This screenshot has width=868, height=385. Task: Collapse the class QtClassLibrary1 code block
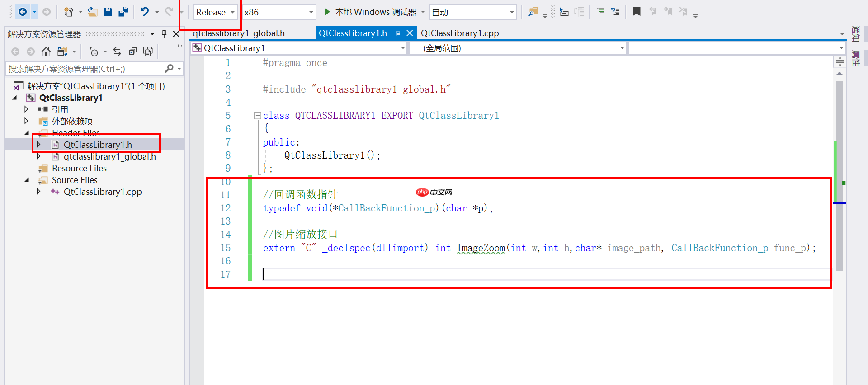point(257,116)
